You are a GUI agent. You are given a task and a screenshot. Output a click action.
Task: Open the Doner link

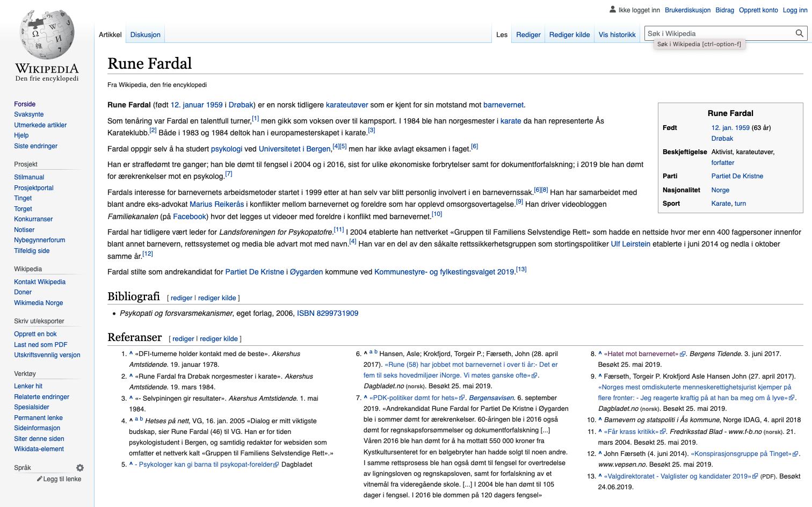(23, 292)
